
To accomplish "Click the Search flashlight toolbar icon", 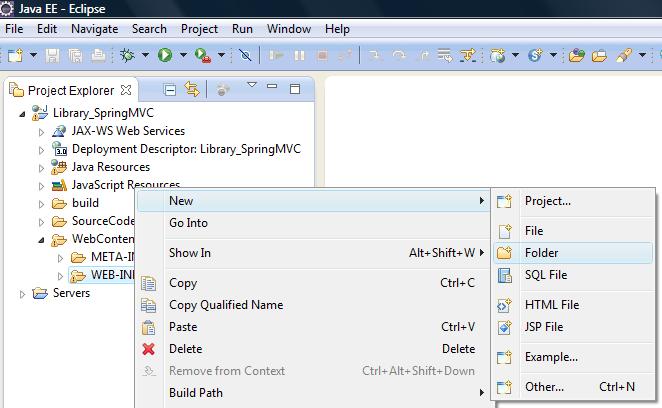I will 624,55.
